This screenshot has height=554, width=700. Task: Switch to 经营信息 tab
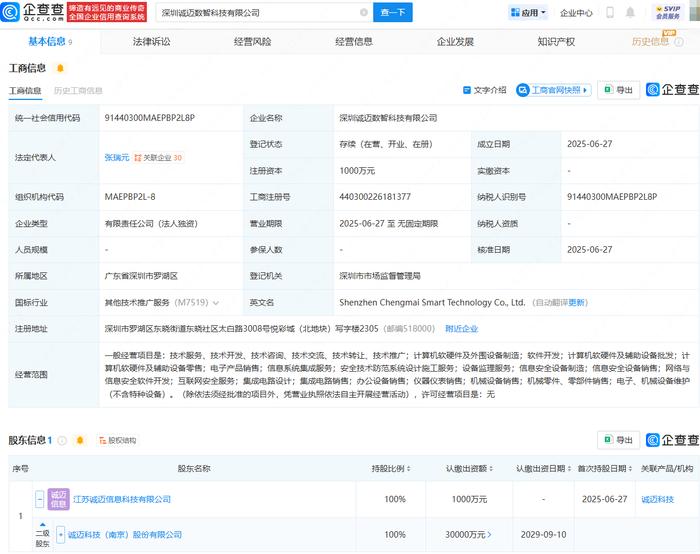point(354,42)
